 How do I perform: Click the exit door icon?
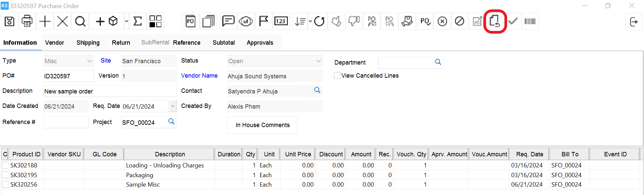(x=634, y=22)
